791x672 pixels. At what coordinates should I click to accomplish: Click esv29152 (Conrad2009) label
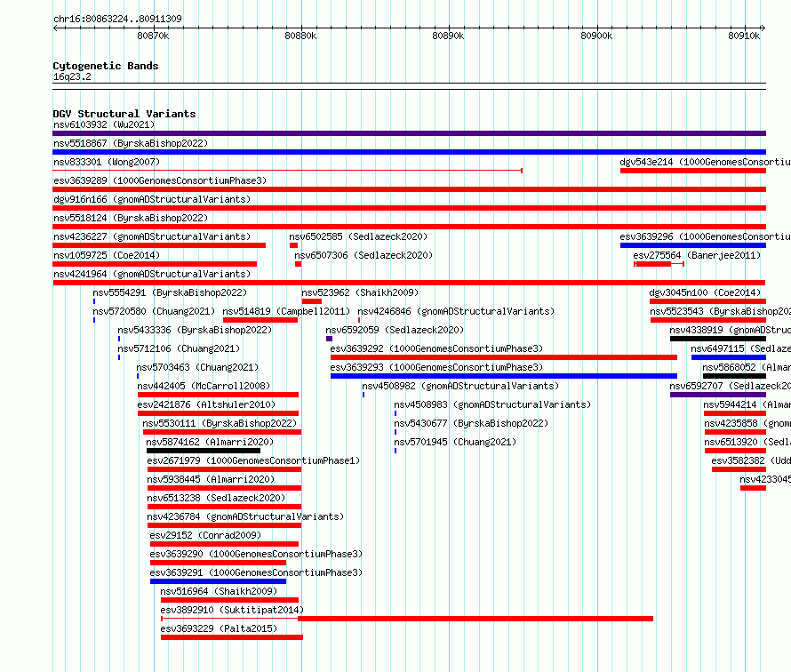[x=205, y=535]
